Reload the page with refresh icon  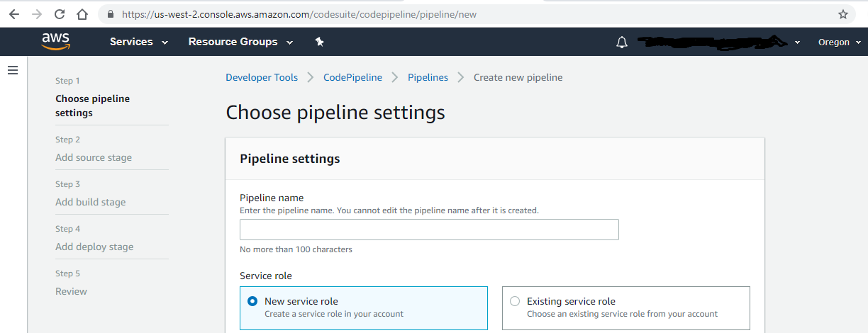(60, 14)
